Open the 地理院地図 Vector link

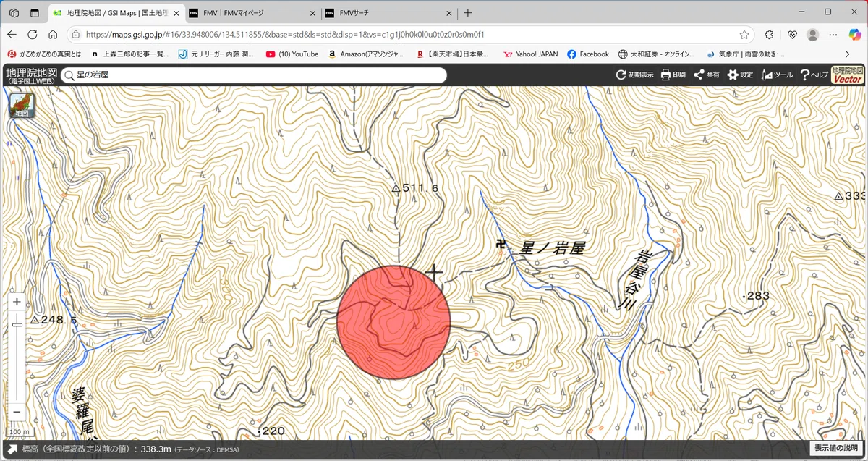pyautogui.click(x=848, y=75)
